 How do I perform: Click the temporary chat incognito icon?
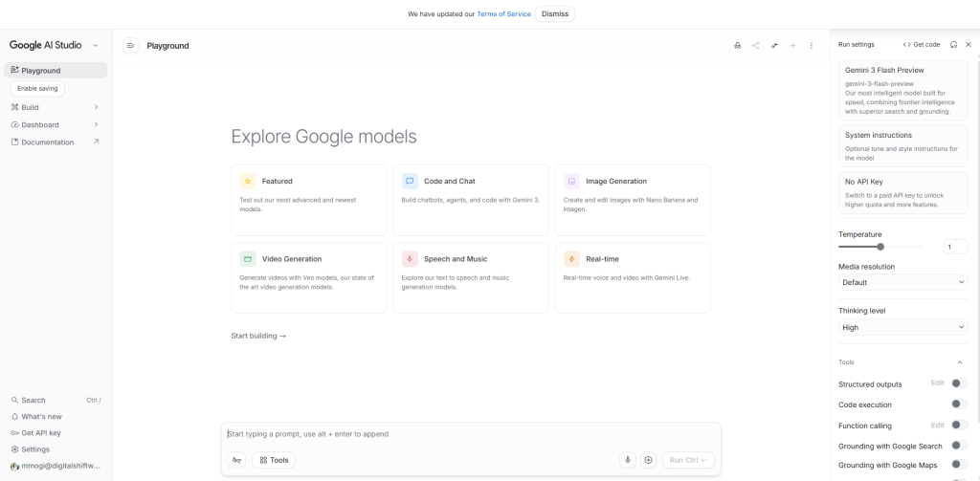tap(737, 46)
